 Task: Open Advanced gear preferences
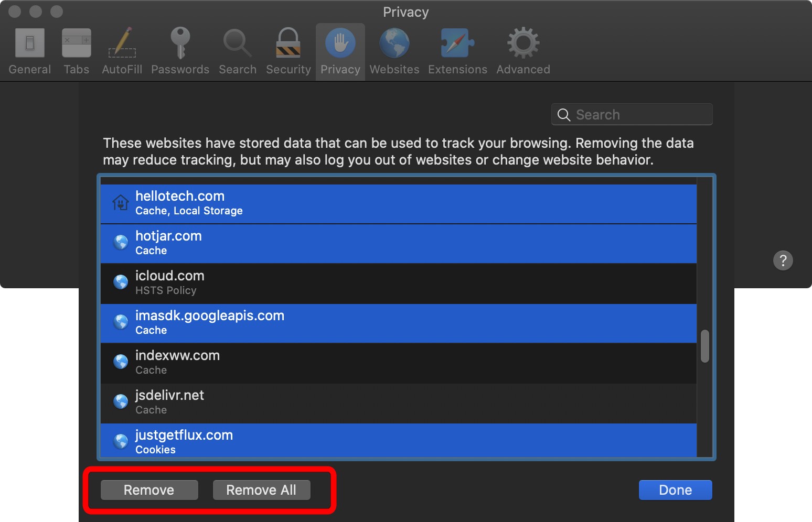pos(523,51)
